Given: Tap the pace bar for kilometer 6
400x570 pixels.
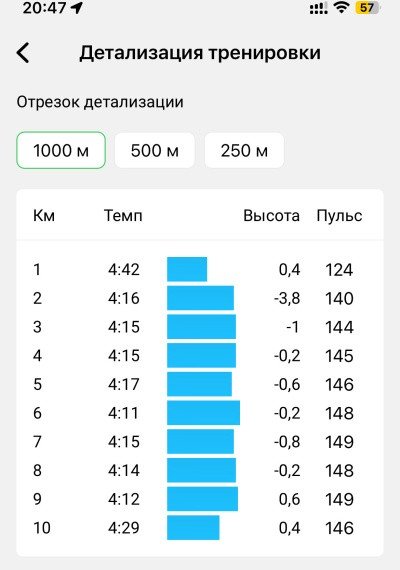Looking at the screenshot, I should click(203, 413).
